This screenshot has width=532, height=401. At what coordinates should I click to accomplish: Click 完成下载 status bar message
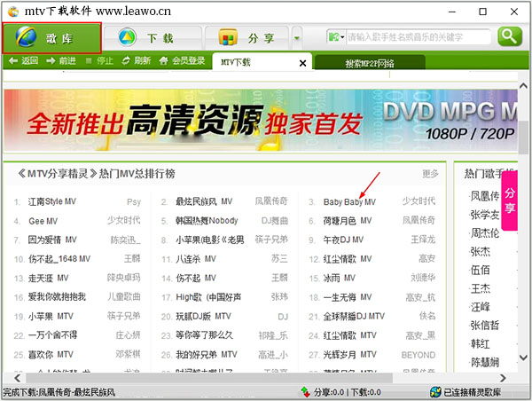click(59, 392)
